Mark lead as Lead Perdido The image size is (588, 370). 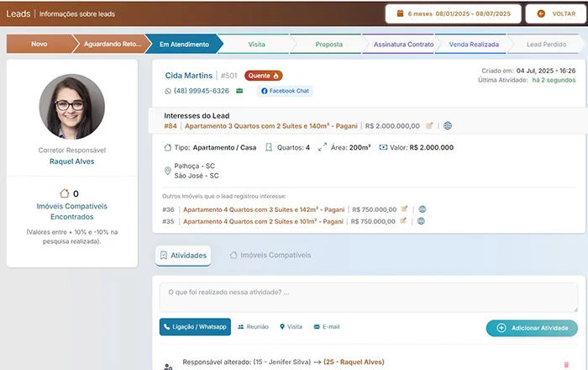[x=546, y=45]
